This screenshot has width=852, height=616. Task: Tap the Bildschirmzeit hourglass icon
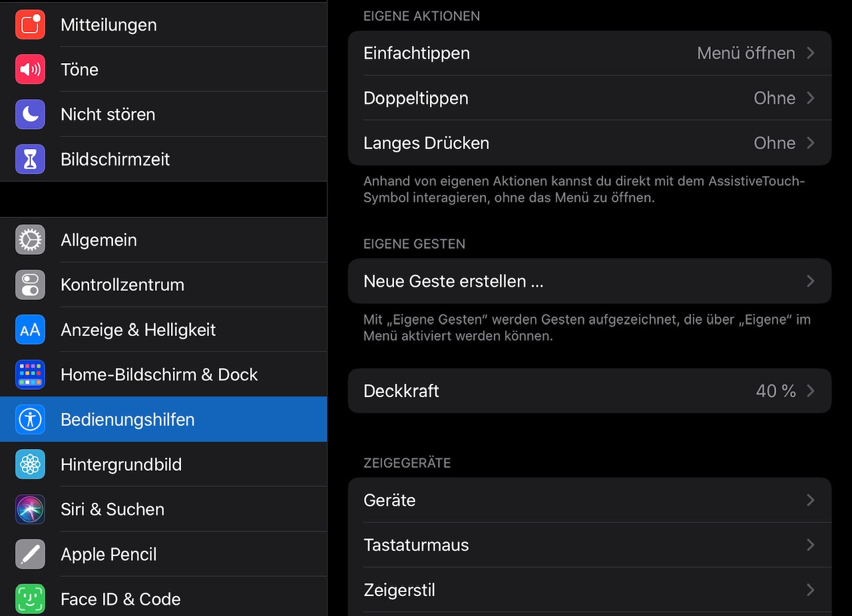coord(30,159)
